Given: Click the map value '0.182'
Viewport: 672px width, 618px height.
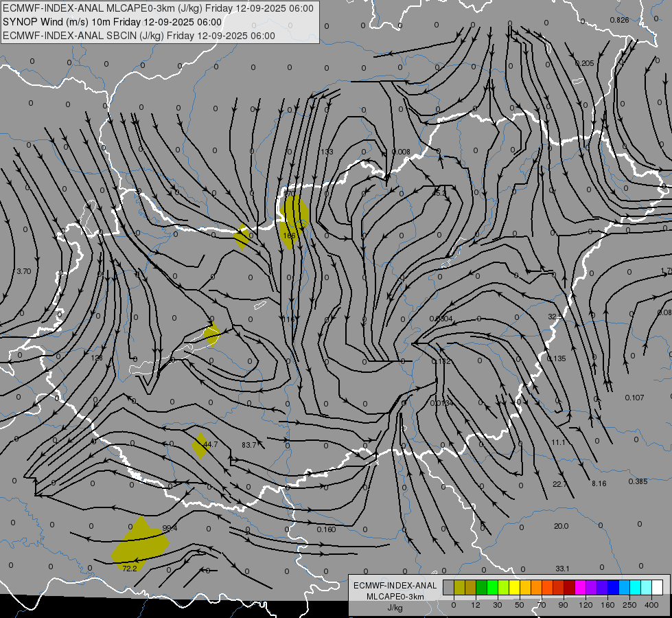Looking at the screenshot, I should point(441,362).
